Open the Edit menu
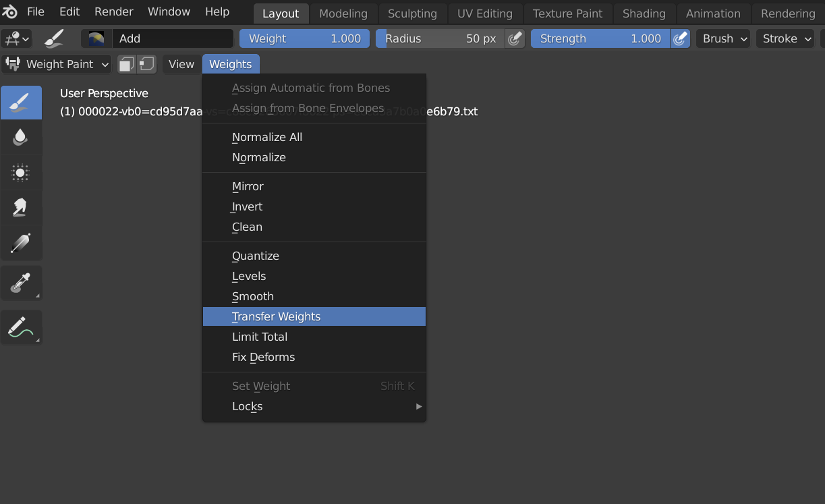 point(69,11)
